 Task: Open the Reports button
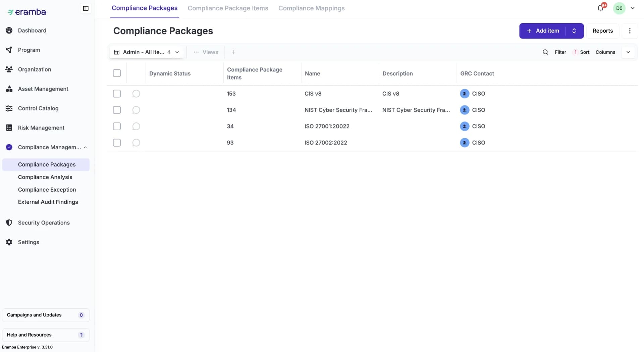tap(602, 31)
